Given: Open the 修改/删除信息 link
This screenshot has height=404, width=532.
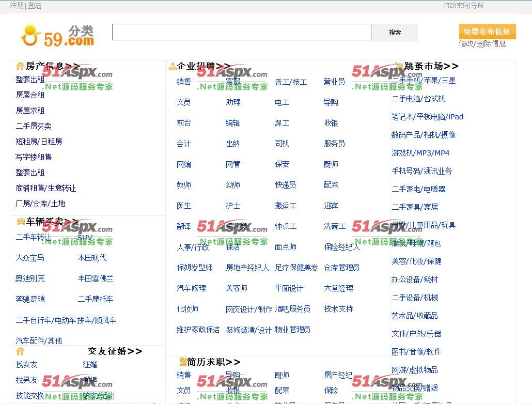Looking at the screenshot, I should pos(482,44).
